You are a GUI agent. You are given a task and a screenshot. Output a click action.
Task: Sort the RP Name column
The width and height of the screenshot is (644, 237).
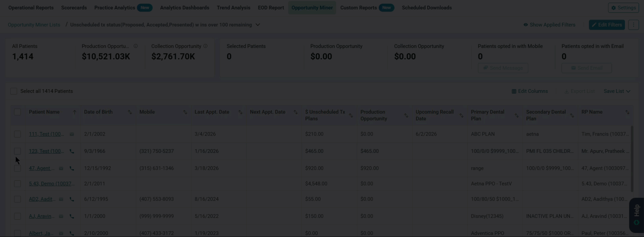[x=627, y=112]
